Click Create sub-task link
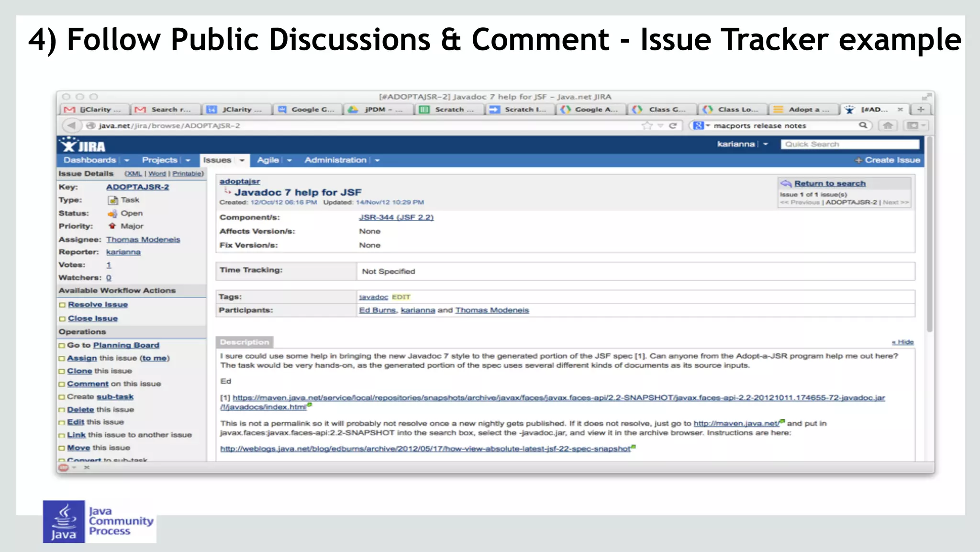The width and height of the screenshot is (980, 552). 115,397
